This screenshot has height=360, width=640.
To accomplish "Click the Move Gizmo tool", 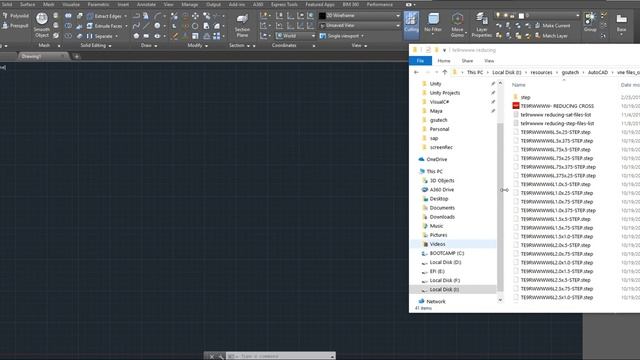I will (457, 25).
